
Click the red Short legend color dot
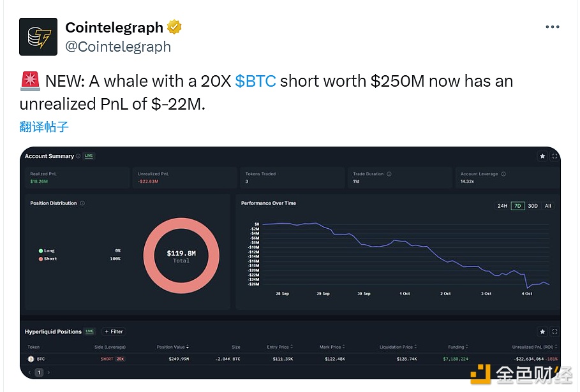pos(41,259)
